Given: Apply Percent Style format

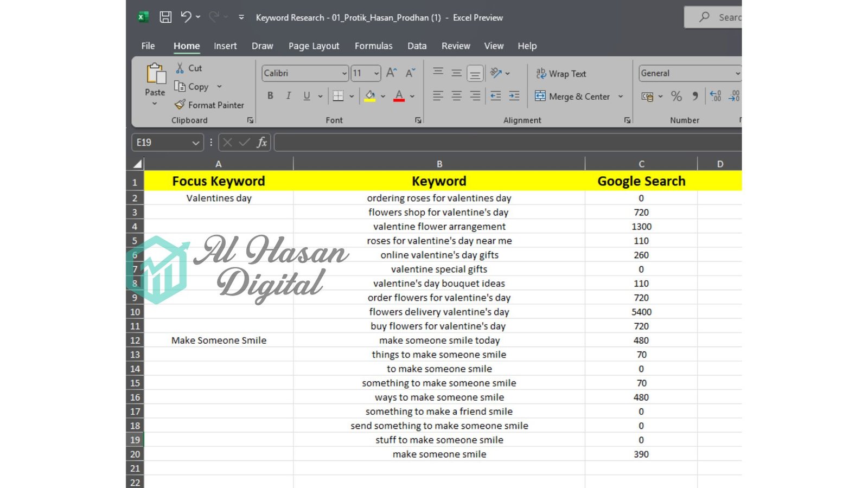Looking at the screenshot, I should point(676,97).
